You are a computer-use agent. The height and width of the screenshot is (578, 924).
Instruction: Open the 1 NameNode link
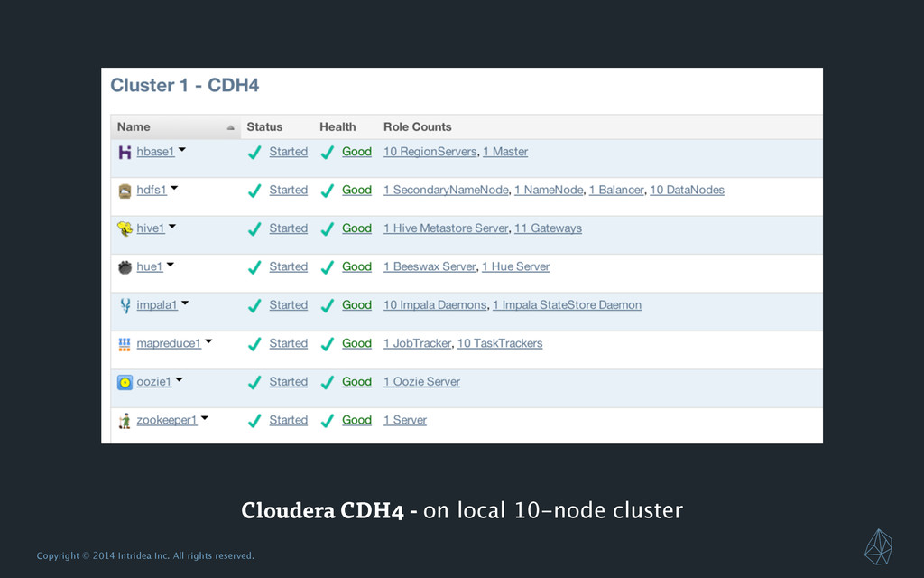click(x=549, y=190)
